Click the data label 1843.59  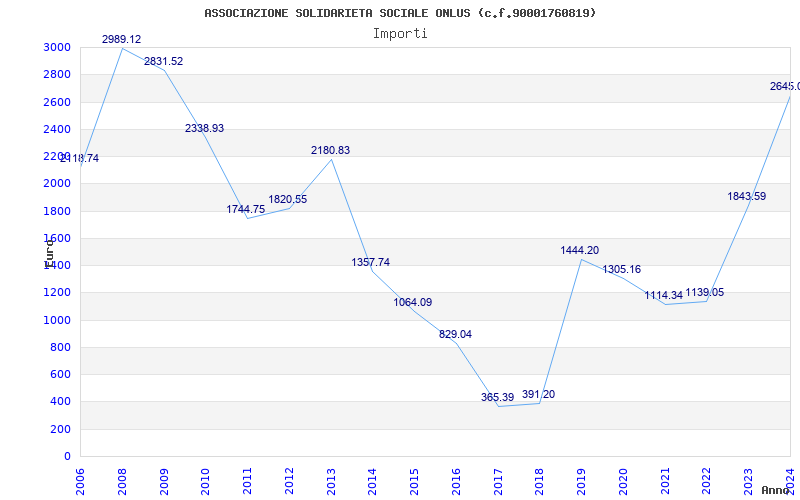coord(746,196)
